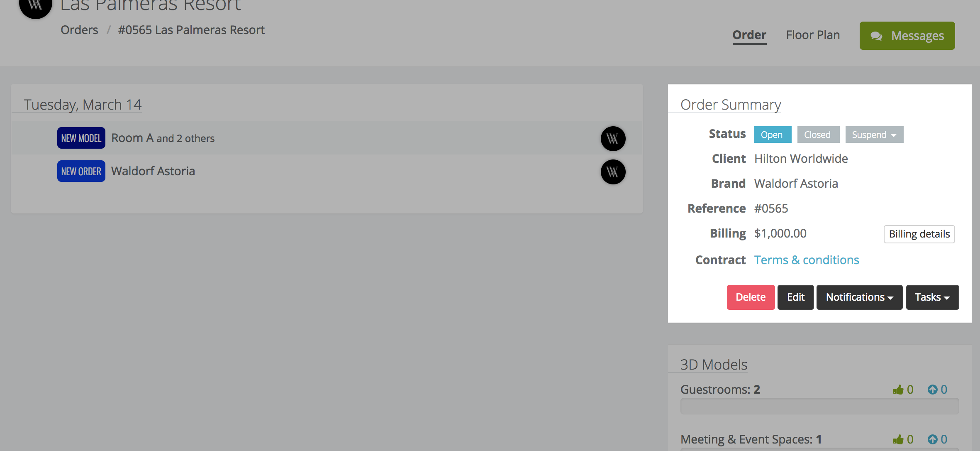Expand the Suspend status dropdown

point(874,135)
